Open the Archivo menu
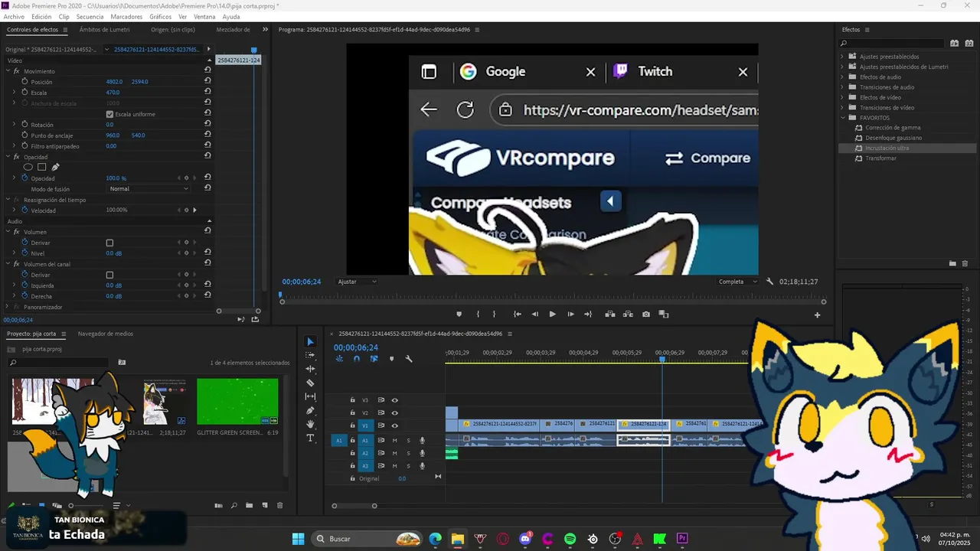This screenshot has width=980, height=551. click(14, 16)
